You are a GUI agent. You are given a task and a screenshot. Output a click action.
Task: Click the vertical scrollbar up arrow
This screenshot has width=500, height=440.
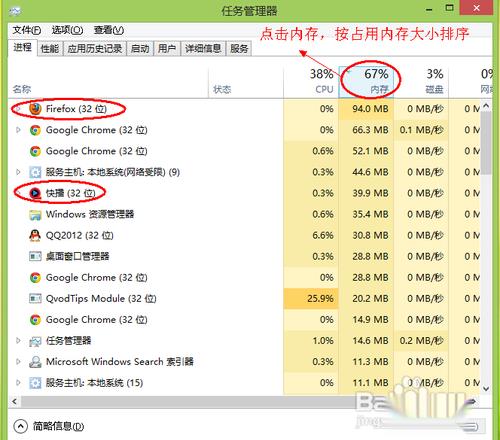click(486, 106)
